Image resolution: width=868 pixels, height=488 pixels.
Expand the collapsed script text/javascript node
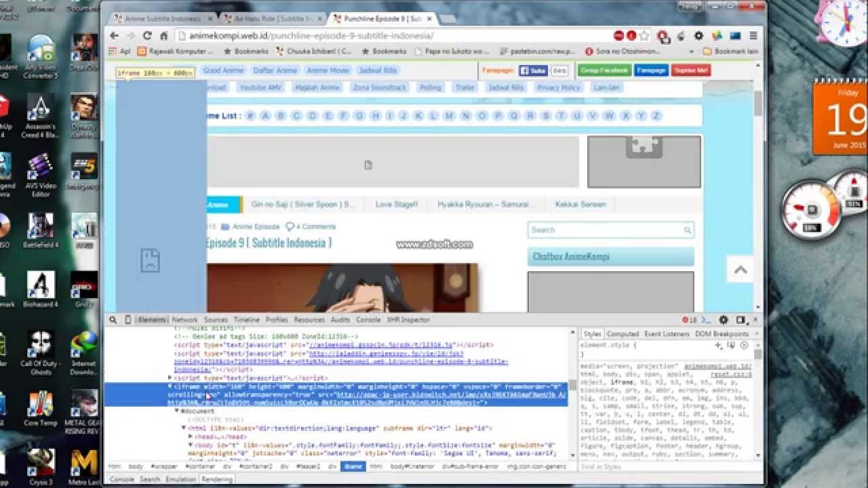coord(170,378)
